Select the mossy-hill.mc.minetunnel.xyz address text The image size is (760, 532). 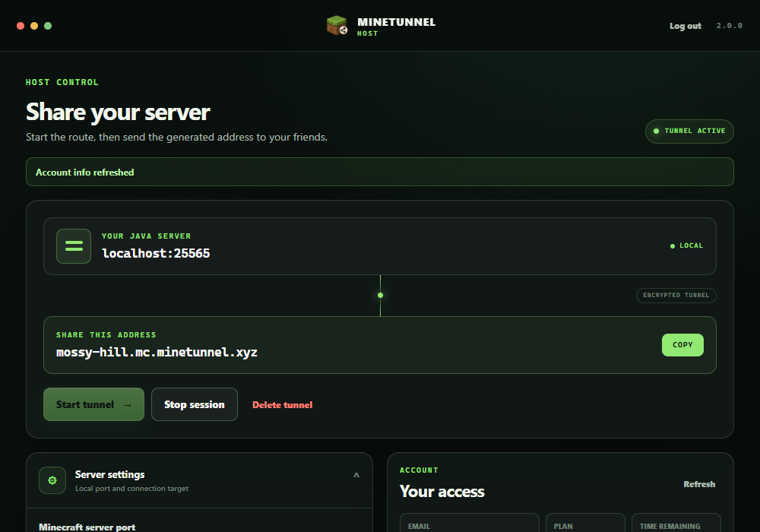(157, 352)
